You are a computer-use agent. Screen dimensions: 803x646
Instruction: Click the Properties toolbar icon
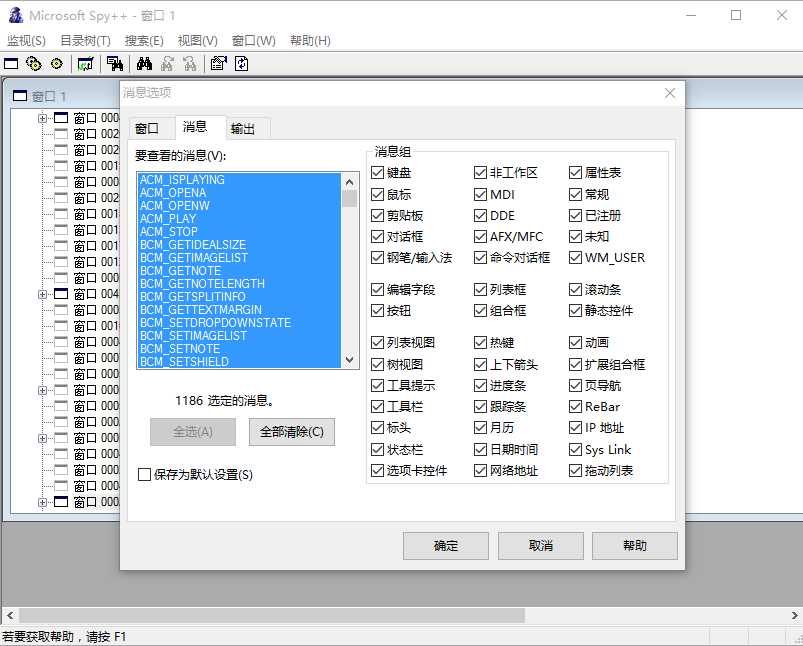[x=219, y=64]
